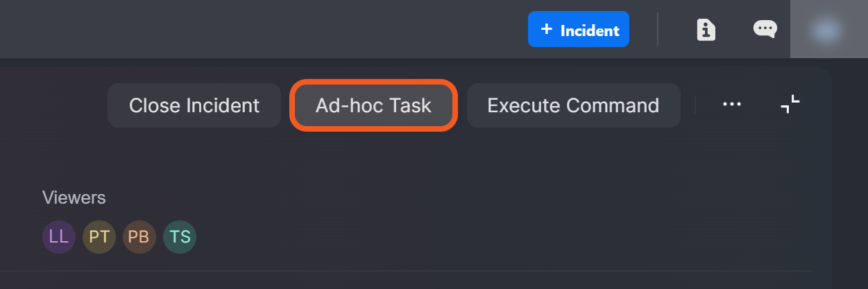
Task: Click the LL viewer avatar
Action: (x=59, y=237)
